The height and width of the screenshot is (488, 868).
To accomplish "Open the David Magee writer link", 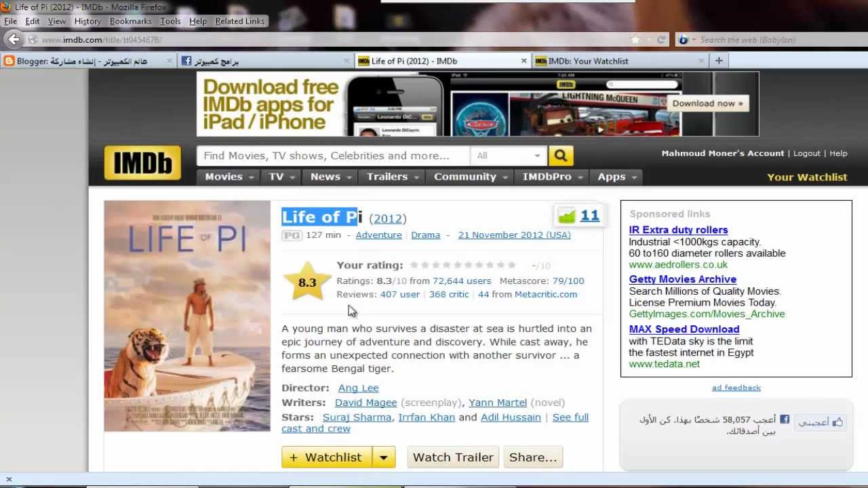I will tap(366, 403).
